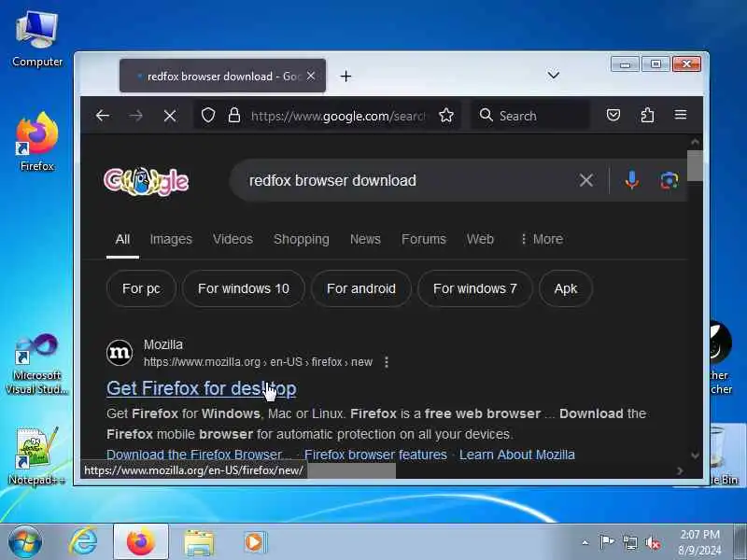The width and height of the screenshot is (747, 560).
Task: Close the redfox browser download tab
Action: pyautogui.click(x=311, y=76)
